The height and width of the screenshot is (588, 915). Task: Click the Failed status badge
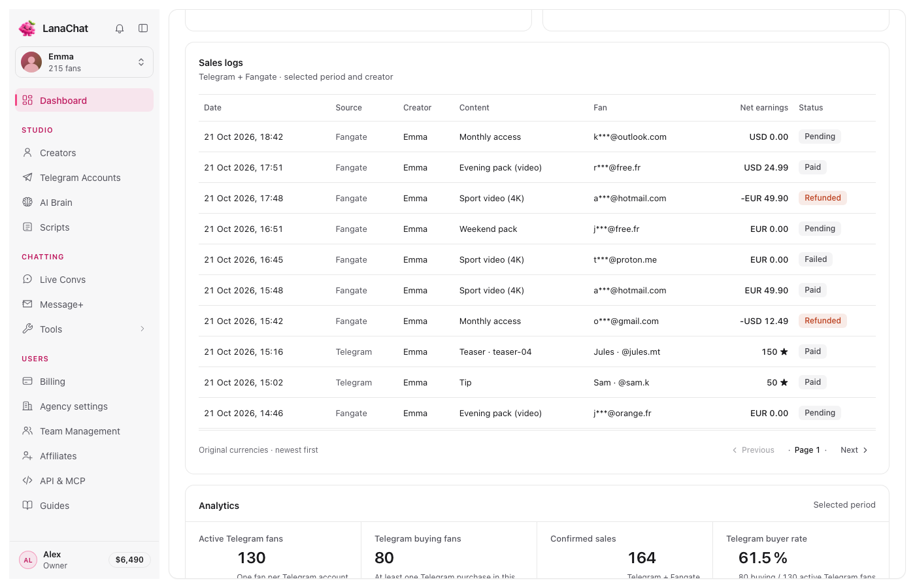[x=816, y=259]
